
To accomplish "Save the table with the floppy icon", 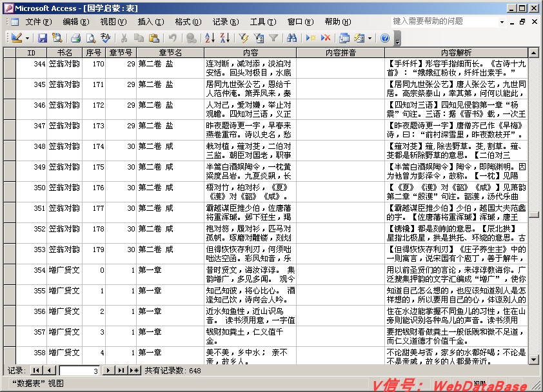I will (x=43, y=38).
